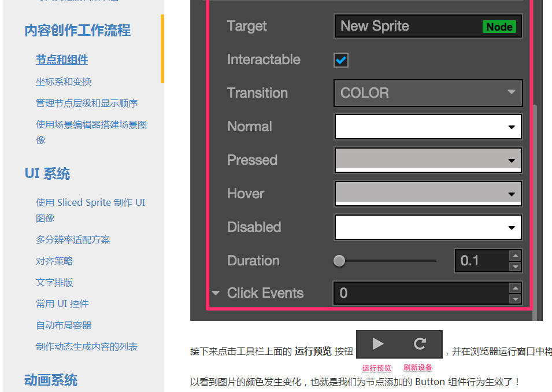Increase Duration with the up stepper arrow
Image resolution: width=552 pixels, height=392 pixels.
(516, 256)
